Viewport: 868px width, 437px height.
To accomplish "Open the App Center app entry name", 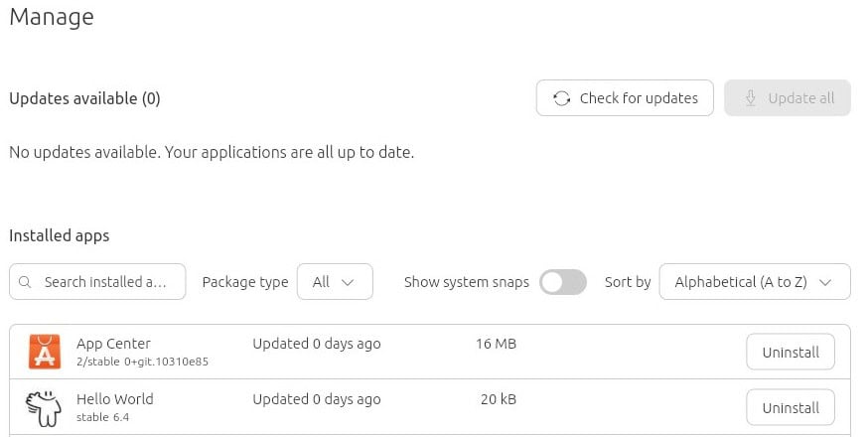I will coord(113,344).
